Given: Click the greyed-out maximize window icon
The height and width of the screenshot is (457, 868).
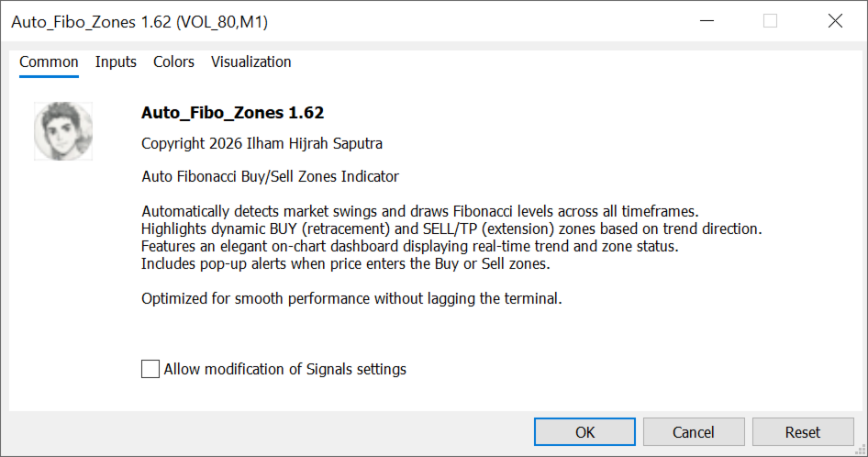Looking at the screenshot, I should pos(770,21).
